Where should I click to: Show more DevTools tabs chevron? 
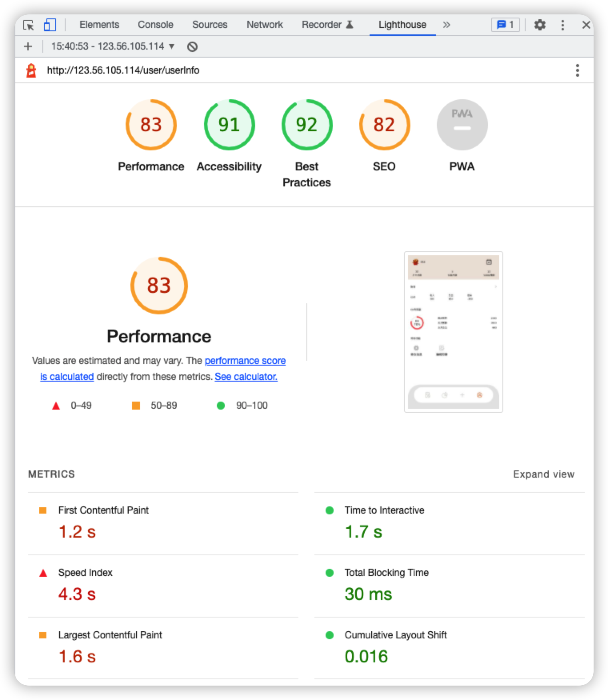click(x=446, y=25)
